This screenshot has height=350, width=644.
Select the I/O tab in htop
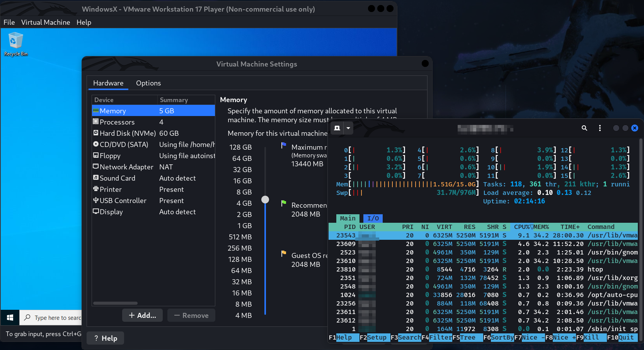pos(373,218)
